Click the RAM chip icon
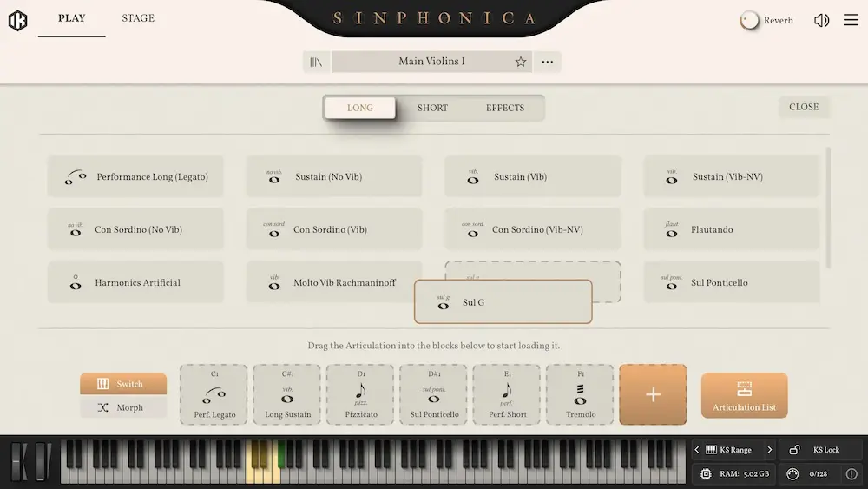Image resolution: width=868 pixels, height=489 pixels. click(x=706, y=474)
